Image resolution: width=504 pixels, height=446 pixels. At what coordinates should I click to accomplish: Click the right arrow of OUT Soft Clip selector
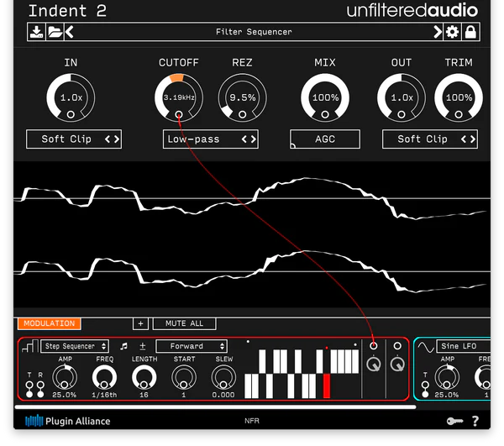473,139
